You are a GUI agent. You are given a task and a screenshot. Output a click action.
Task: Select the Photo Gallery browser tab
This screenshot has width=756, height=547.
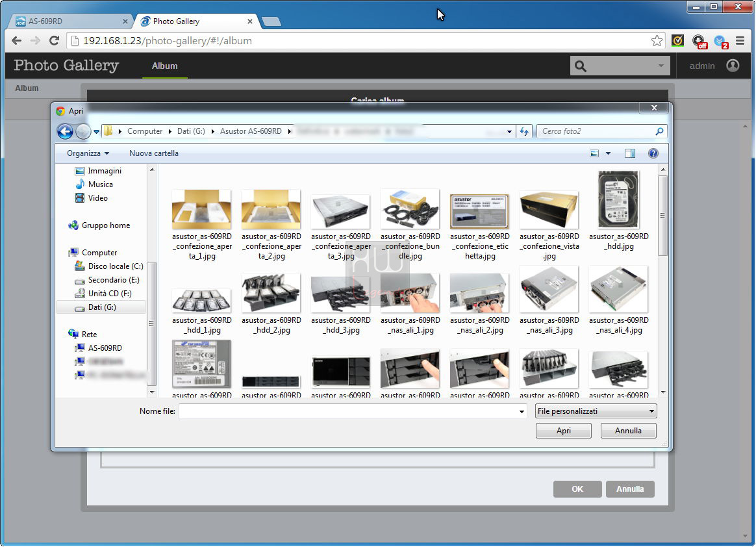[196, 21]
